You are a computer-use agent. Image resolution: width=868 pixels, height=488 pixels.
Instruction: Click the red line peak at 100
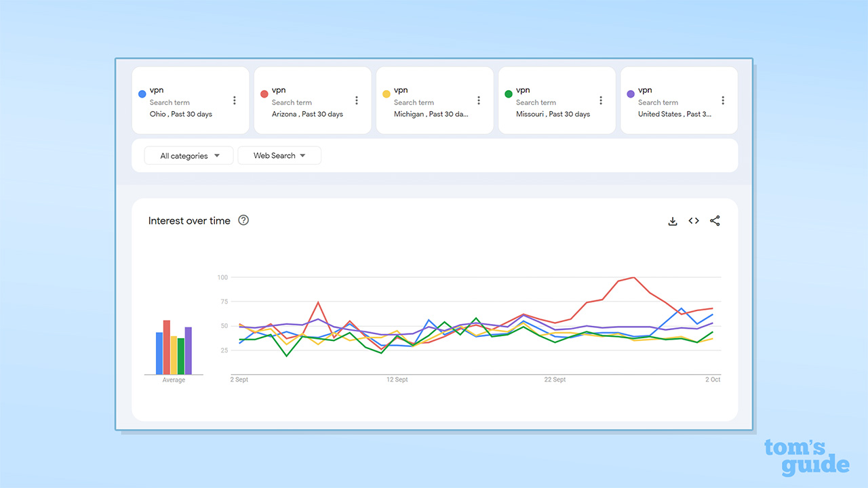point(633,277)
